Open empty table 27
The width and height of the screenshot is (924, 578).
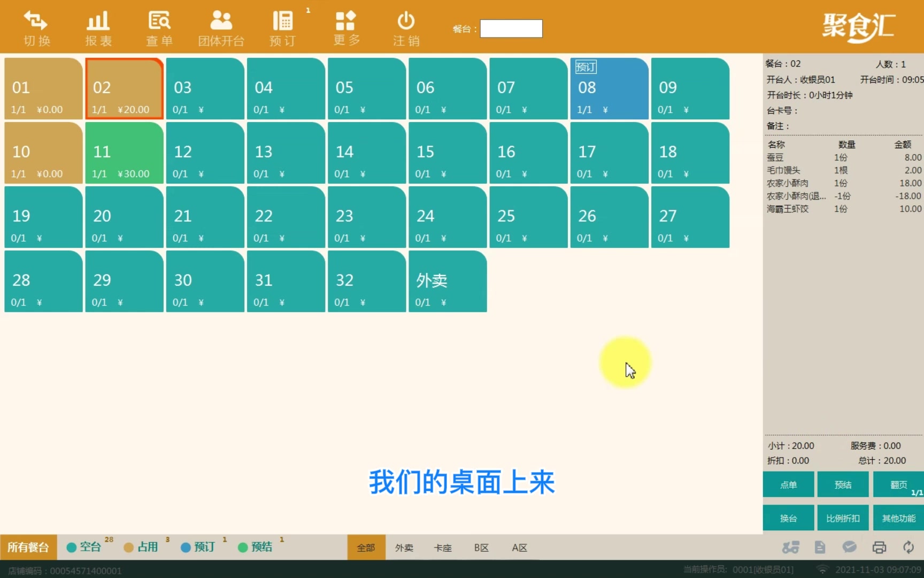(690, 217)
